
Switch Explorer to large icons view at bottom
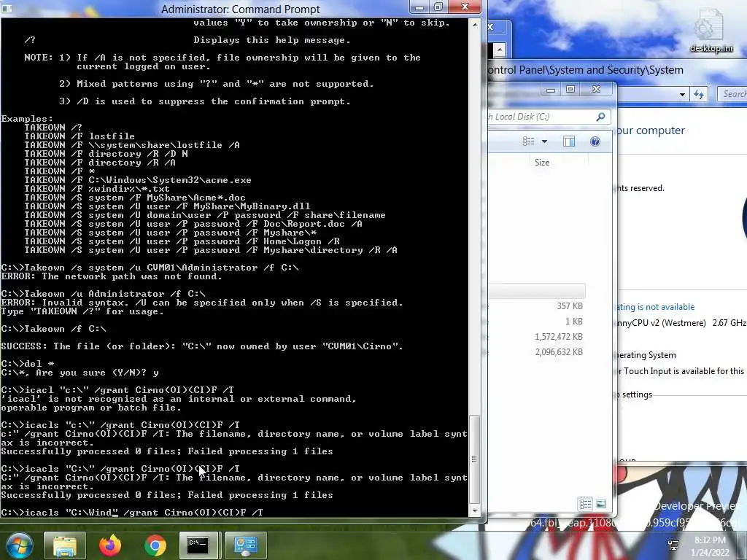(601, 504)
